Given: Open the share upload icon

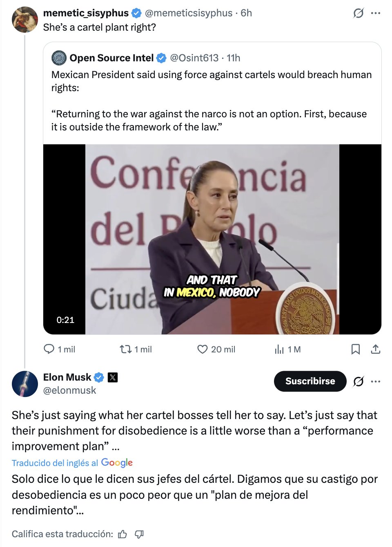Looking at the screenshot, I should click(376, 349).
